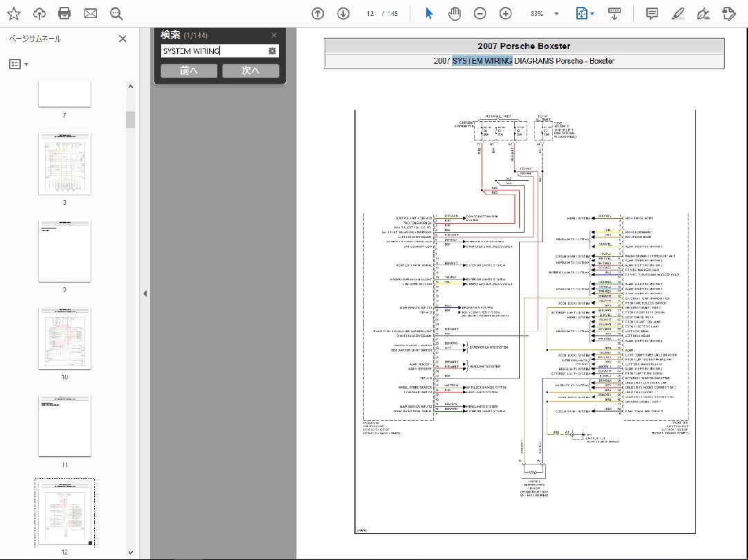
Task: Select page 10 thumbnail
Action: tap(64, 338)
